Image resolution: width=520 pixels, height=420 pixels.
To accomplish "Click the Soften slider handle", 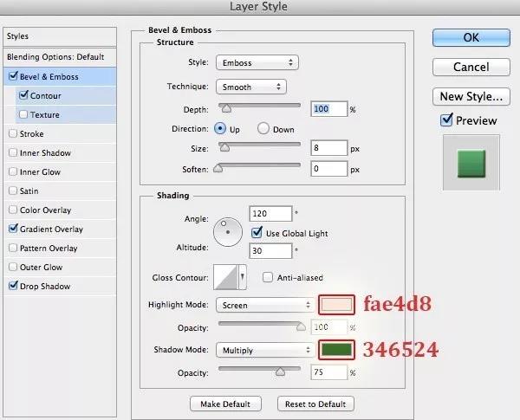I will coord(218,168).
